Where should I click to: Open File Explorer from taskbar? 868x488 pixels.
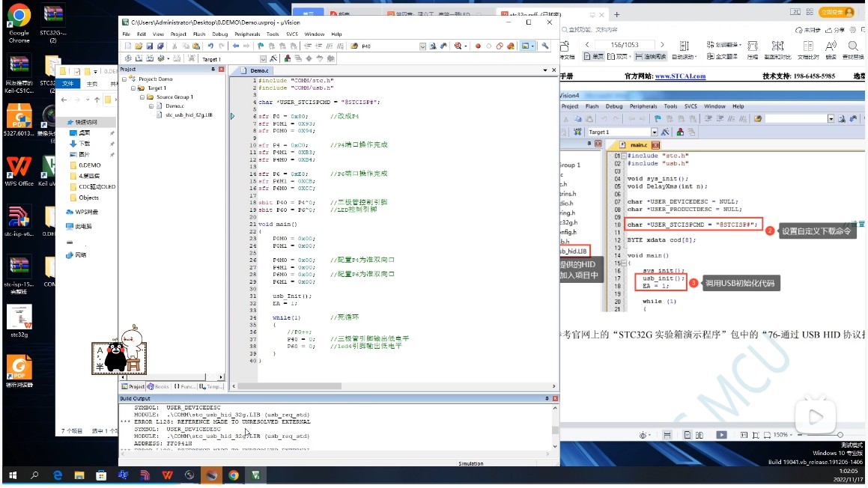tap(79, 475)
